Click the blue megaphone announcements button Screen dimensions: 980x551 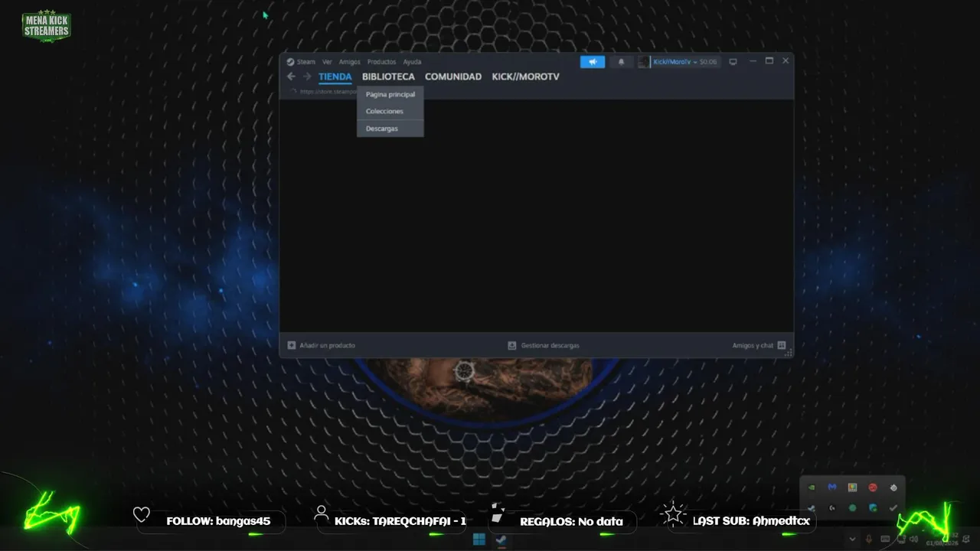593,62
